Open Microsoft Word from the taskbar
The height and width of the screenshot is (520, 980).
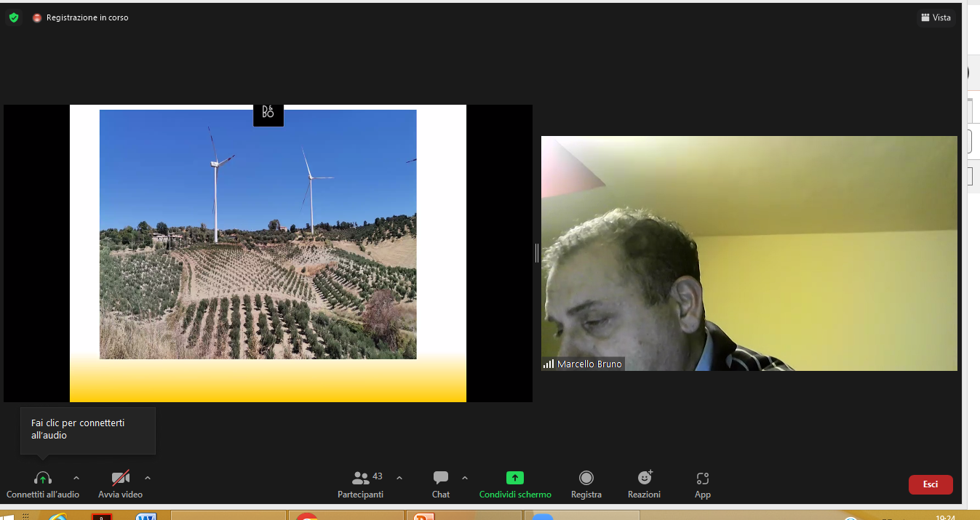[x=146, y=517]
